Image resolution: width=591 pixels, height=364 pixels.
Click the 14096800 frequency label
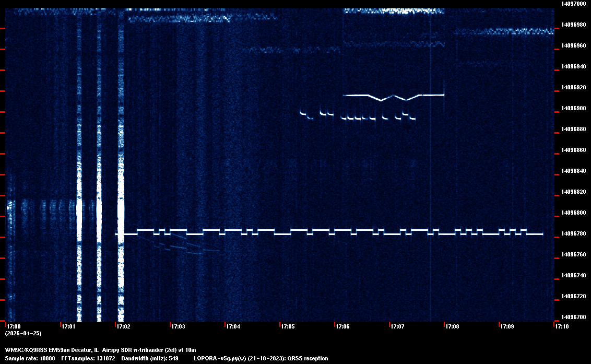[x=573, y=213]
